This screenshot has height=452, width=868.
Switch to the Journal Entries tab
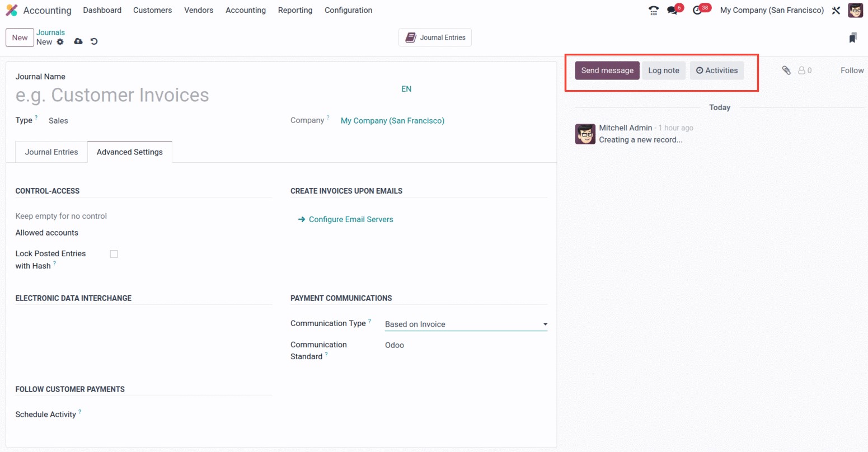(51, 152)
